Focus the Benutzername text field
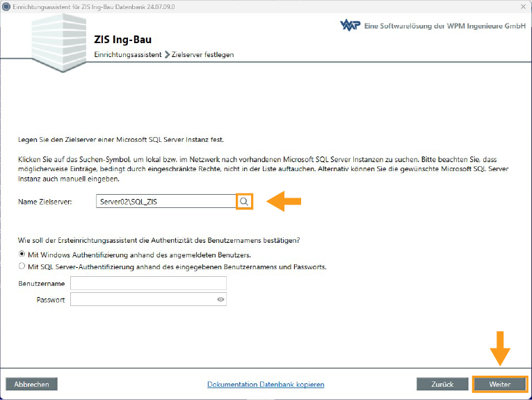 148,283
